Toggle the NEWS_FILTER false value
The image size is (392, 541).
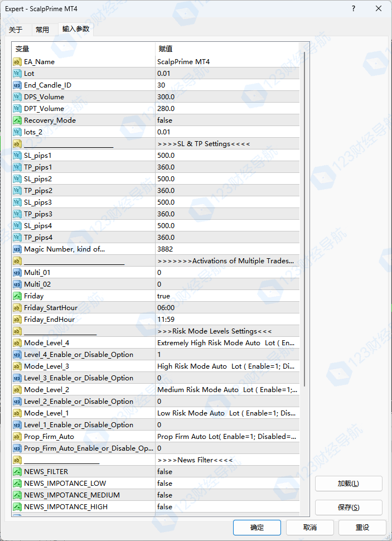[227, 472]
